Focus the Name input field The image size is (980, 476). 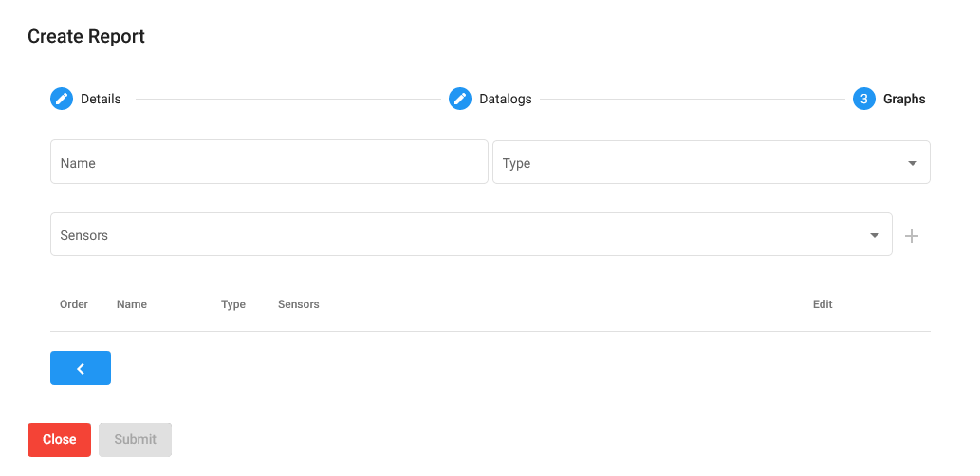point(268,162)
